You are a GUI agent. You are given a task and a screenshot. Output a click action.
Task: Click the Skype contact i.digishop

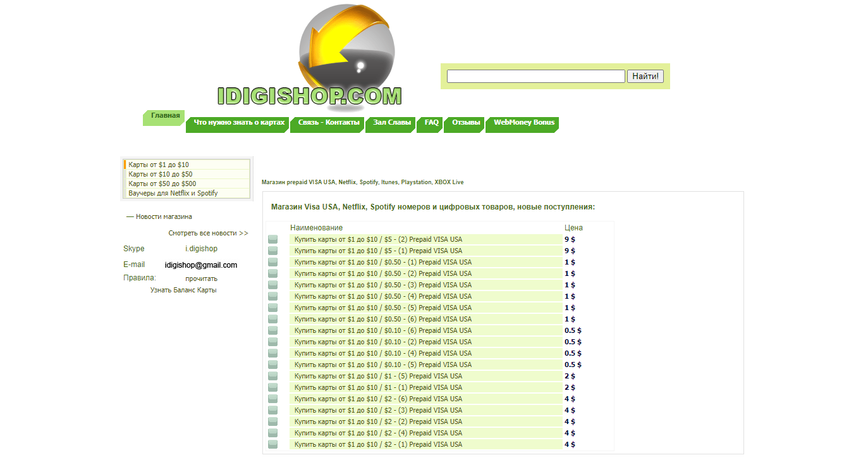pyautogui.click(x=201, y=249)
